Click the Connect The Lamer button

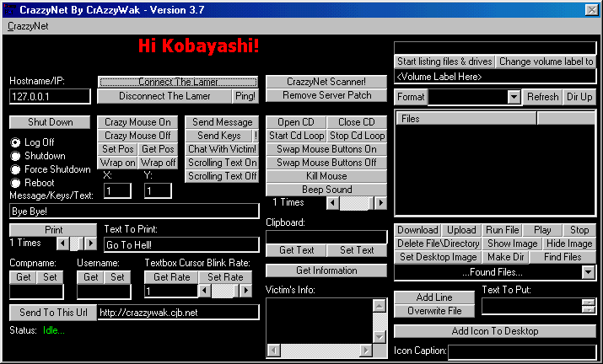click(x=178, y=82)
